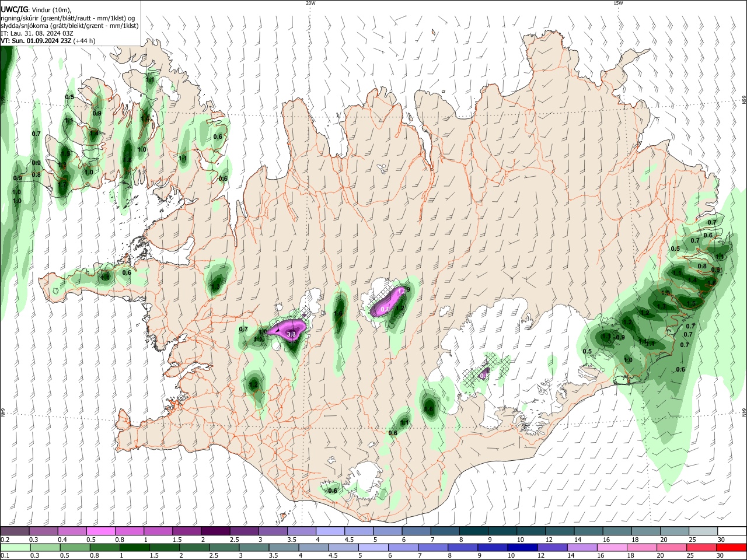This screenshot has width=747, height=560.
Task: Click the '0.1' number on the lower scale
Action: click(x=4, y=556)
